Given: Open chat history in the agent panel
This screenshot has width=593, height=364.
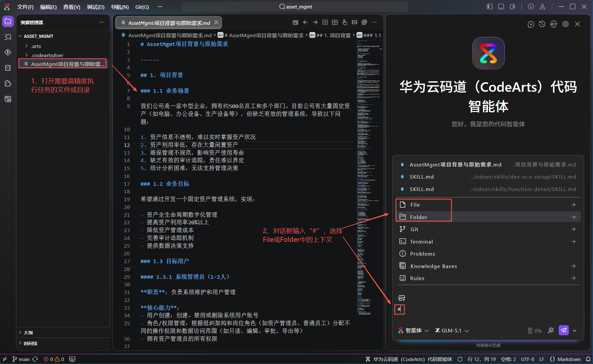Looking at the screenshot, I should point(542,24).
